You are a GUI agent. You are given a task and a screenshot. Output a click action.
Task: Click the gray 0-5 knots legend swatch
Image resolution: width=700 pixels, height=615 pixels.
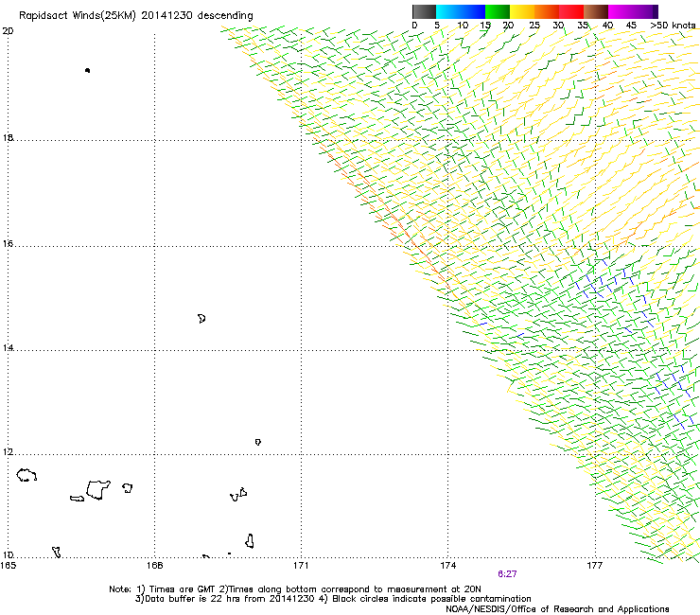coord(424,11)
